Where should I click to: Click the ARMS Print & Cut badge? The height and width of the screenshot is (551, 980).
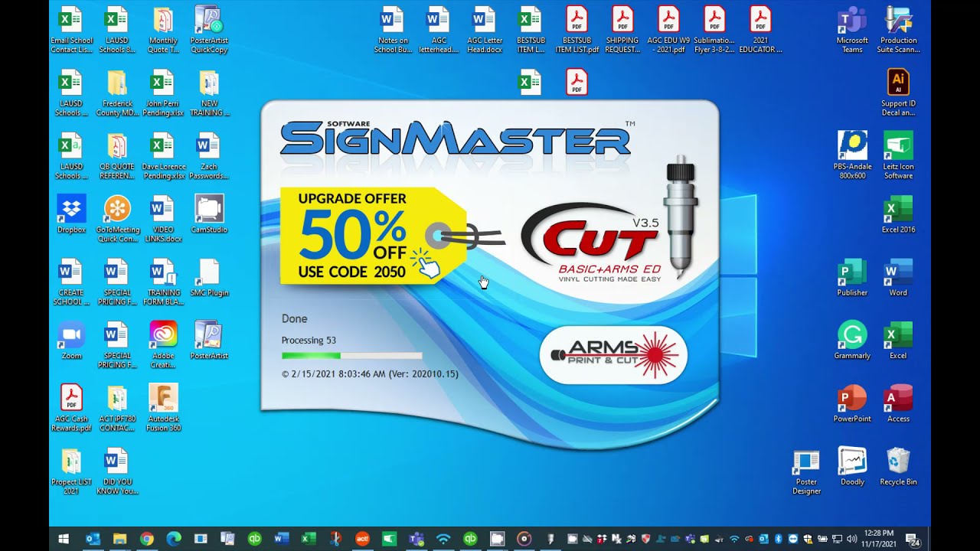613,354
